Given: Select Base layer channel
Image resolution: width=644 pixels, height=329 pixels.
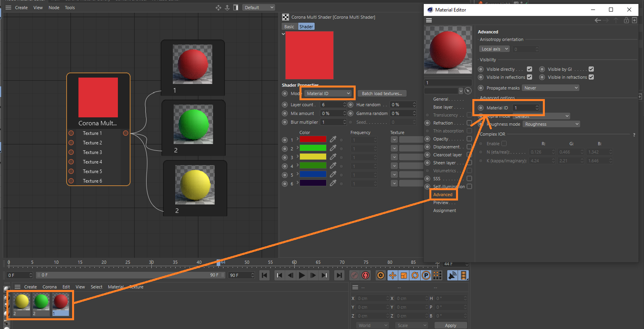Looking at the screenshot, I should [x=443, y=107].
